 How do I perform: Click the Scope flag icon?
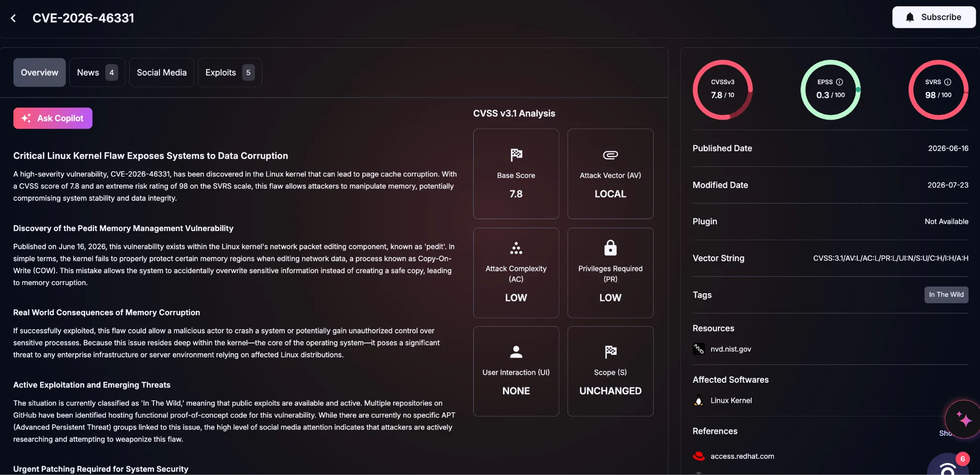(x=610, y=352)
